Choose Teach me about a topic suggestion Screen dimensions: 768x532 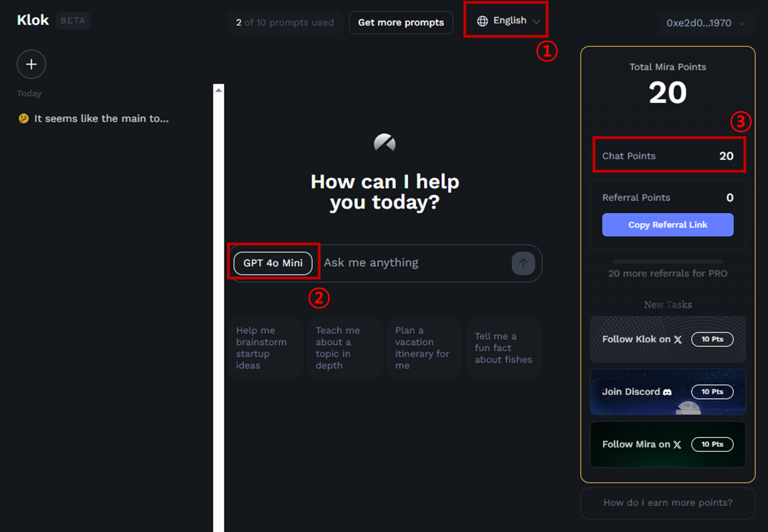tap(345, 348)
